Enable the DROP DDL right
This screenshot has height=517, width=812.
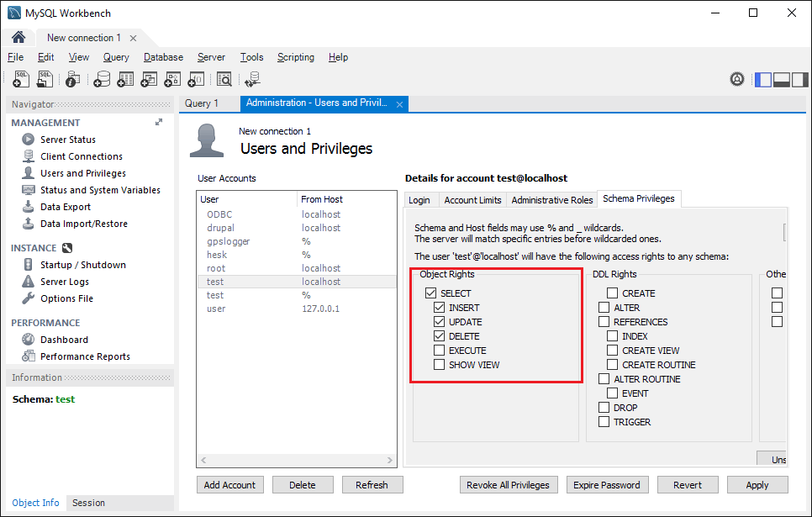click(x=604, y=408)
